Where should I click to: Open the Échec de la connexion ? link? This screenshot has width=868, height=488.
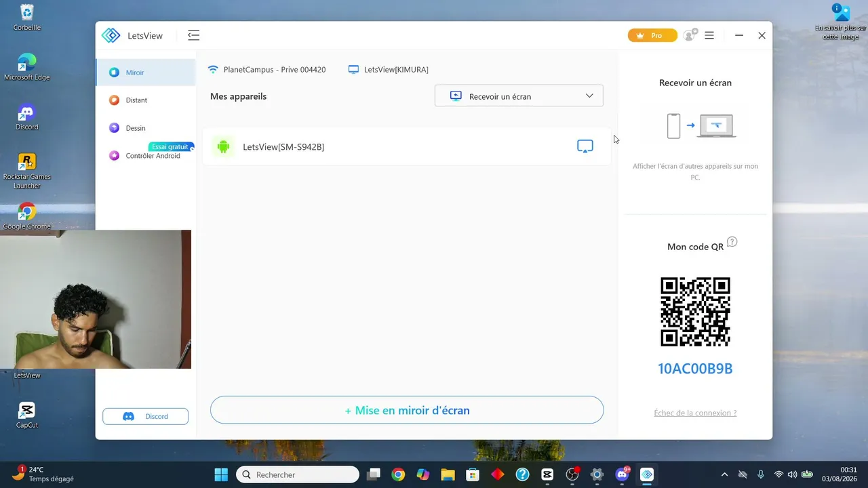(x=695, y=413)
